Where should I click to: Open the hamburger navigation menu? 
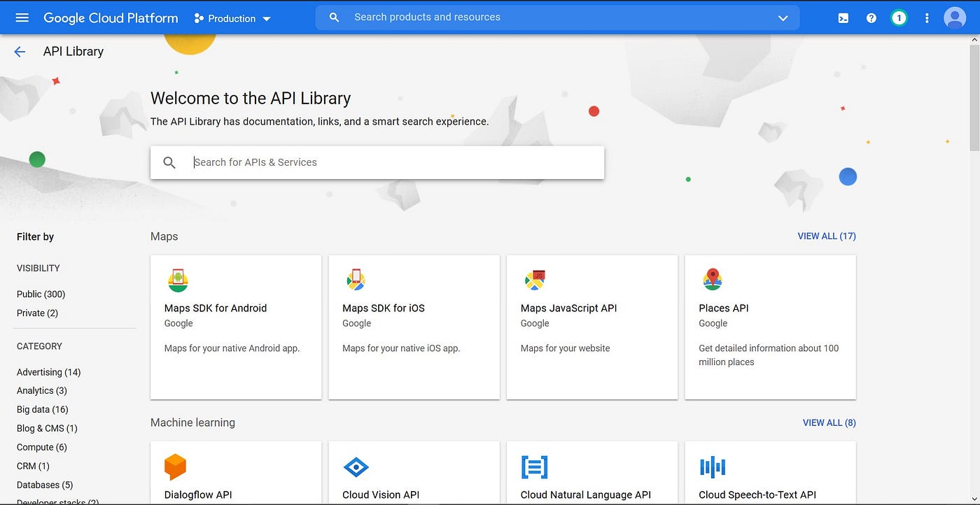coord(22,17)
